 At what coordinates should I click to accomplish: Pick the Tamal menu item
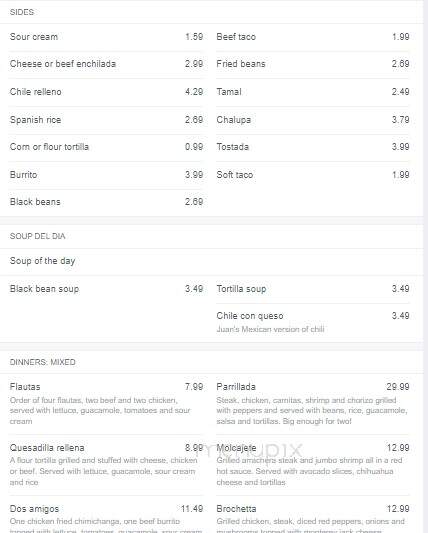click(313, 92)
